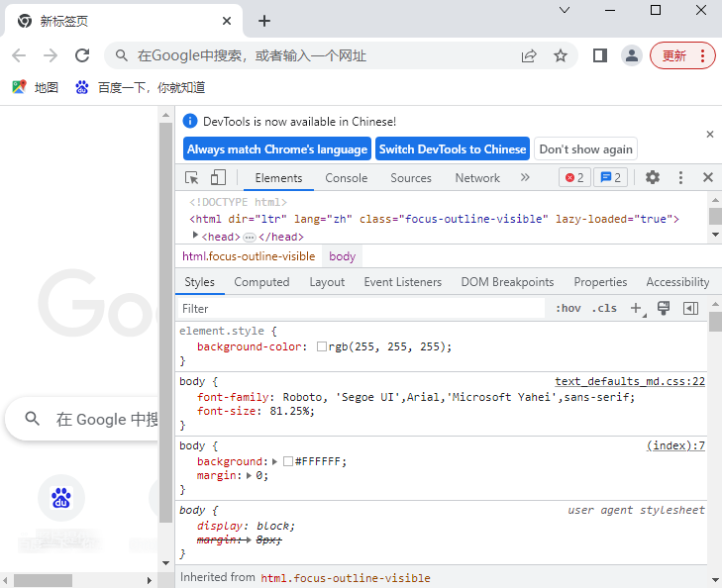Bookmark this tab with the star icon
722x588 pixels.
click(560, 55)
